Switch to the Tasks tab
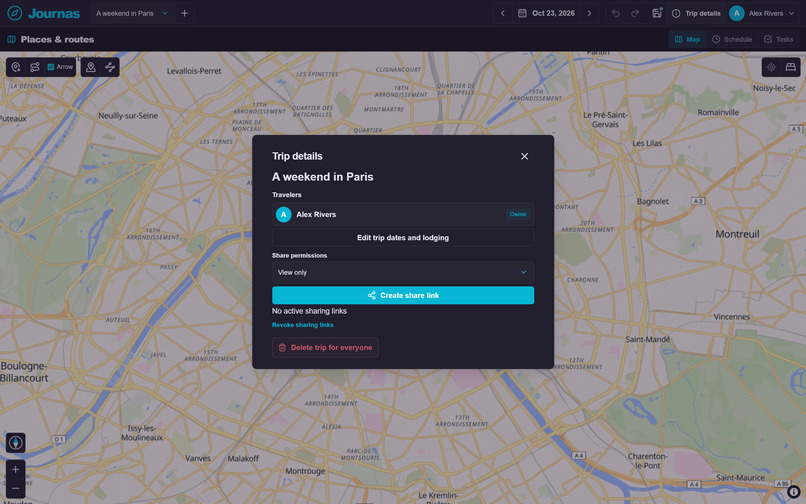The height and width of the screenshot is (504, 806). click(778, 39)
